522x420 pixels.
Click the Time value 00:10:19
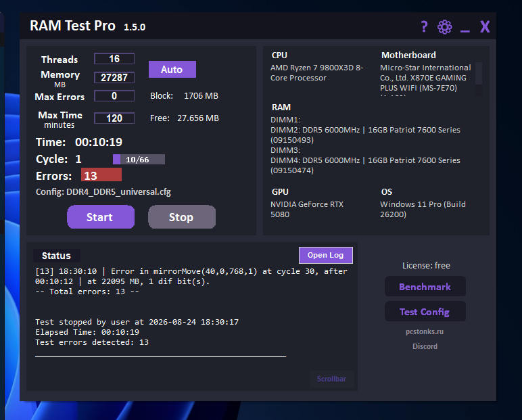click(99, 142)
